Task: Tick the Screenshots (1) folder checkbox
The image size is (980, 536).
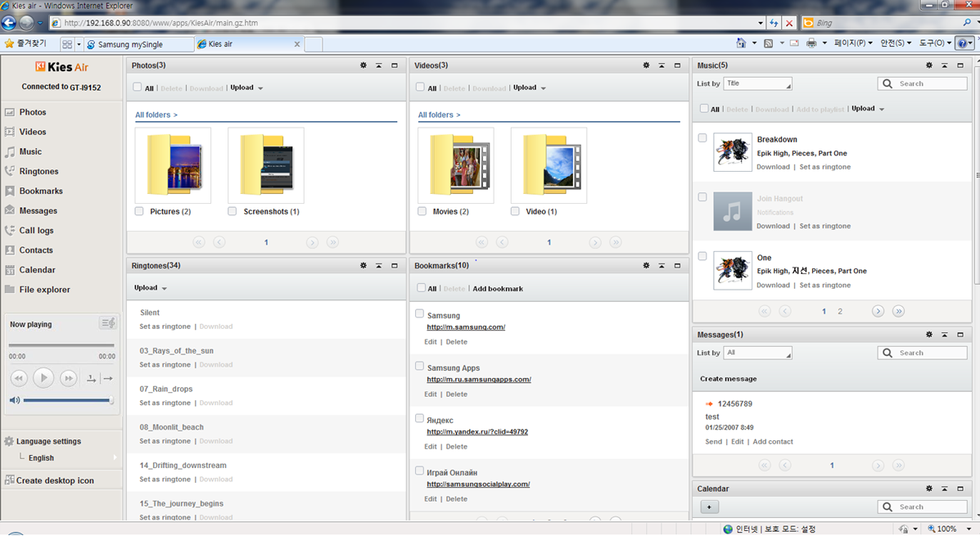Action: point(233,212)
